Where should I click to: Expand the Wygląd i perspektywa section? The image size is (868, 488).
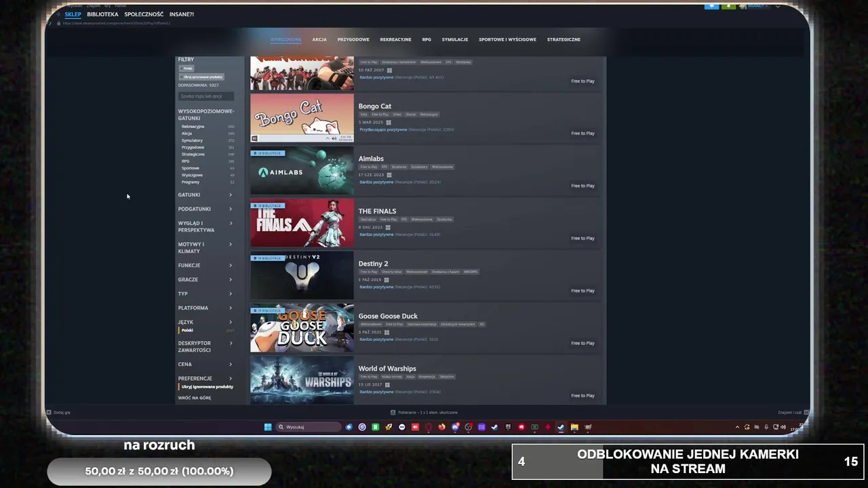point(205,226)
